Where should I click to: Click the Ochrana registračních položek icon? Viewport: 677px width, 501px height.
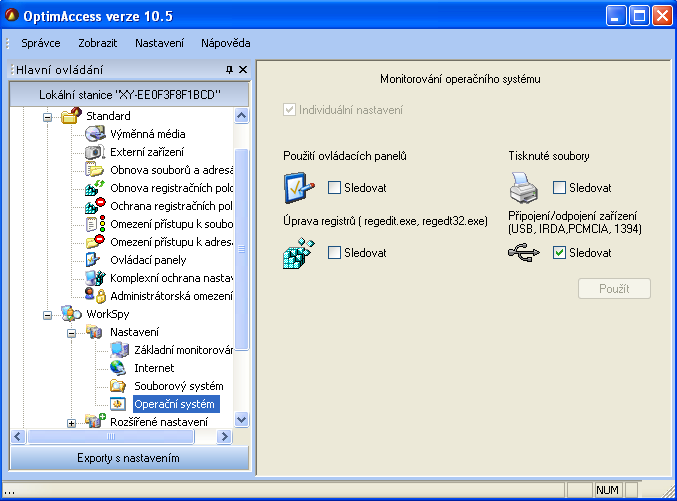[x=95, y=206]
